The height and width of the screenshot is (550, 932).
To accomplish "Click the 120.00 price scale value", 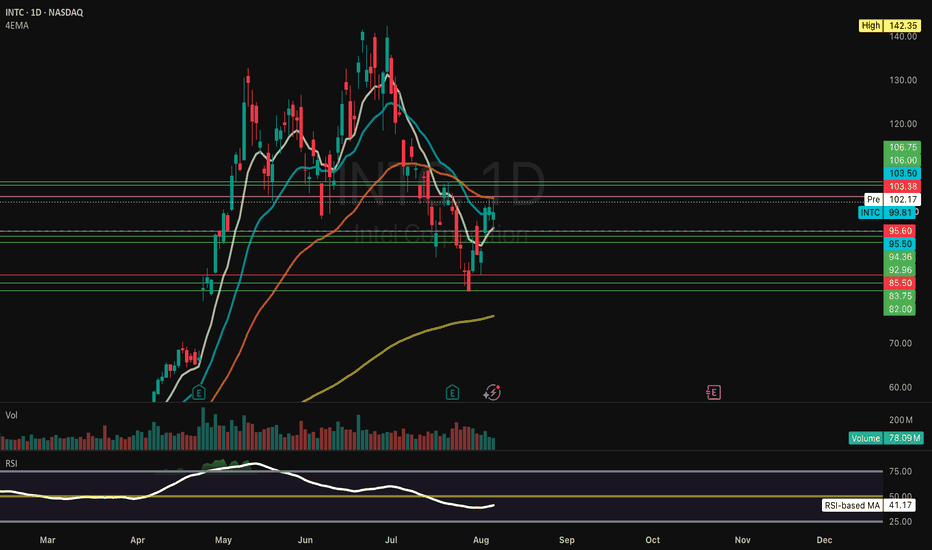I will coord(903,124).
